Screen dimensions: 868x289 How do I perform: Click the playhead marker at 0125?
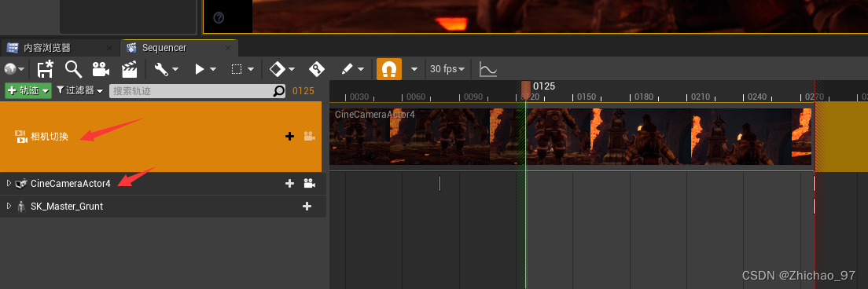(525, 90)
